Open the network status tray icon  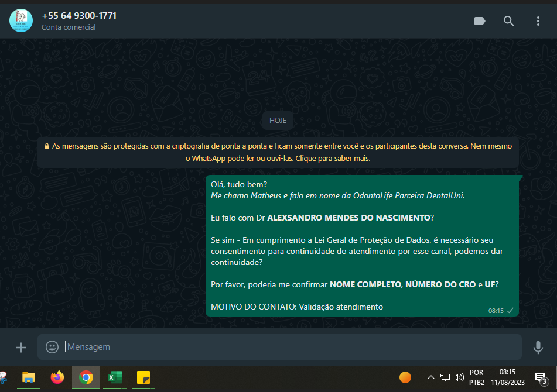coord(445,377)
